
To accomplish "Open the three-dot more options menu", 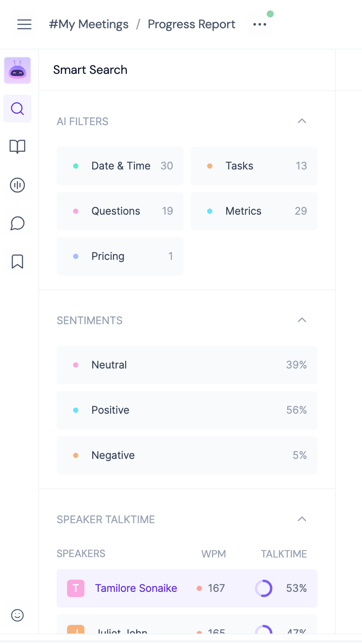I will pyautogui.click(x=260, y=24).
